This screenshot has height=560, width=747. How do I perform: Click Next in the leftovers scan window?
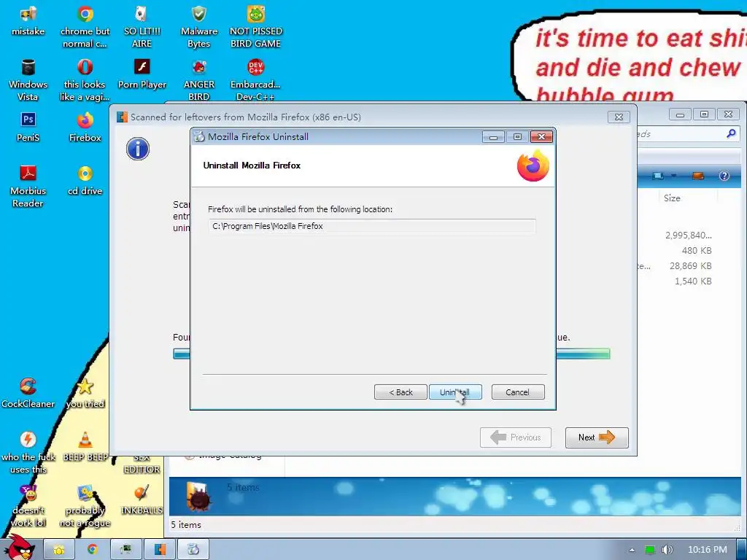(x=597, y=437)
